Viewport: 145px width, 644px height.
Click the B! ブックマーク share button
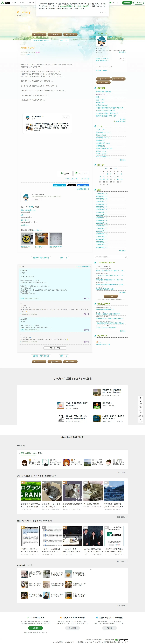[x=60, y=185]
